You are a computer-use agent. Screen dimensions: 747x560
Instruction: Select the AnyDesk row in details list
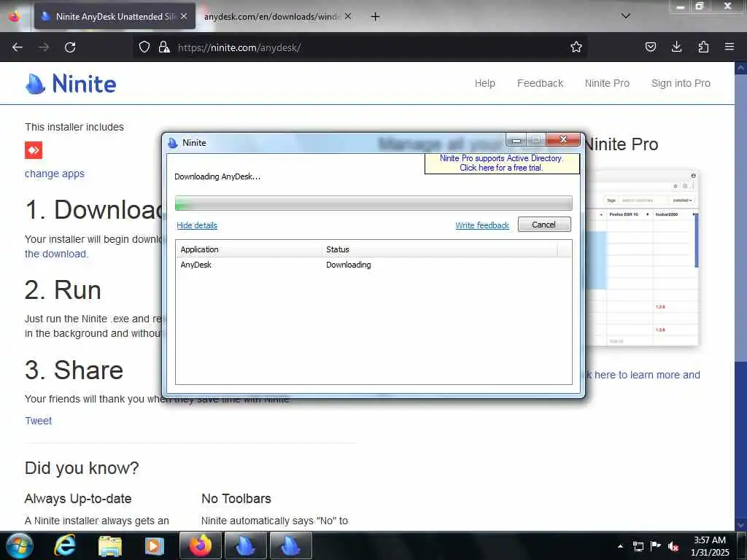click(x=373, y=265)
